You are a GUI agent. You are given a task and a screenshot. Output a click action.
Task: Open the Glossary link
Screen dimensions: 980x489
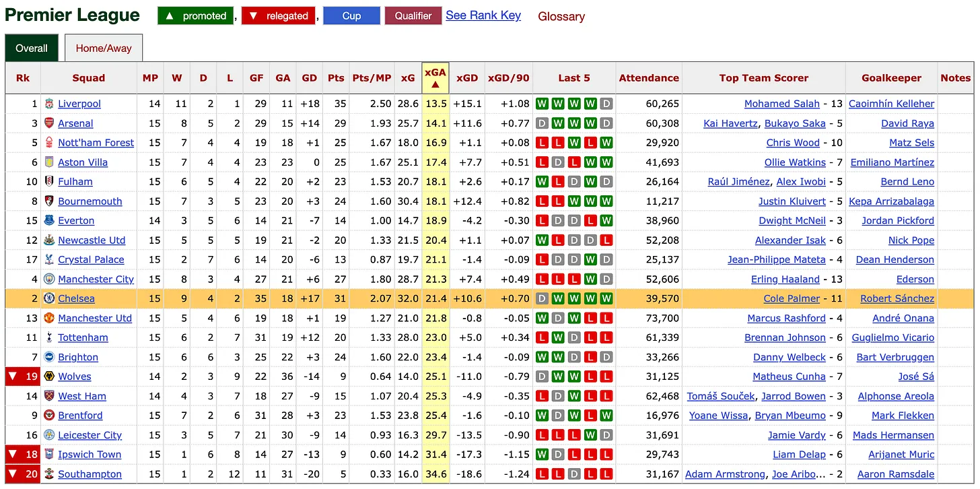click(561, 16)
